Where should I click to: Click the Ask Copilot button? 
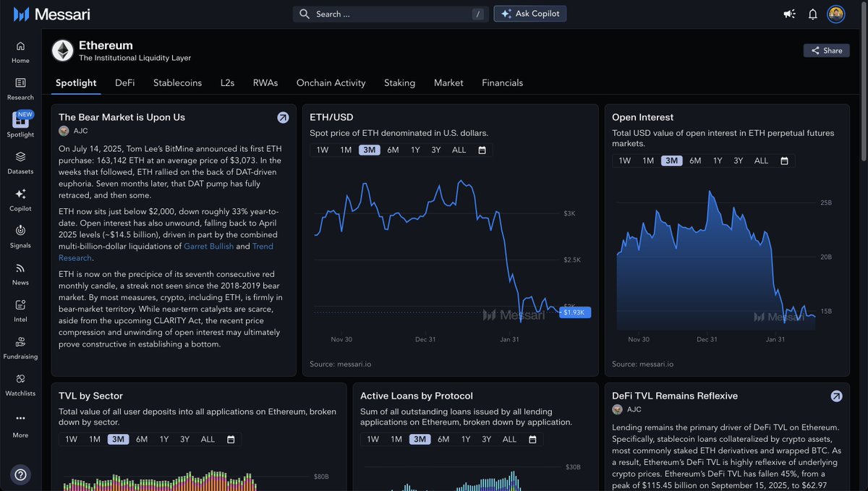[530, 14]
